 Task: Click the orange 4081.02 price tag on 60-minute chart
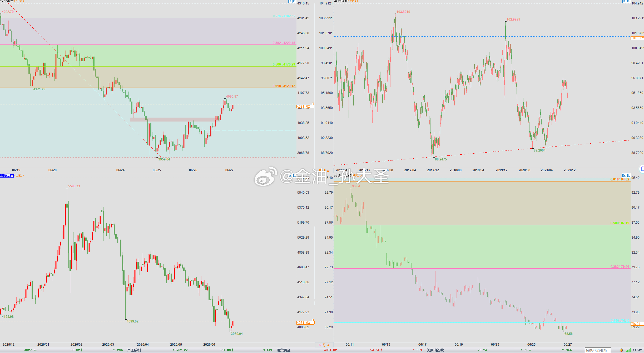(x=305, y=107)
